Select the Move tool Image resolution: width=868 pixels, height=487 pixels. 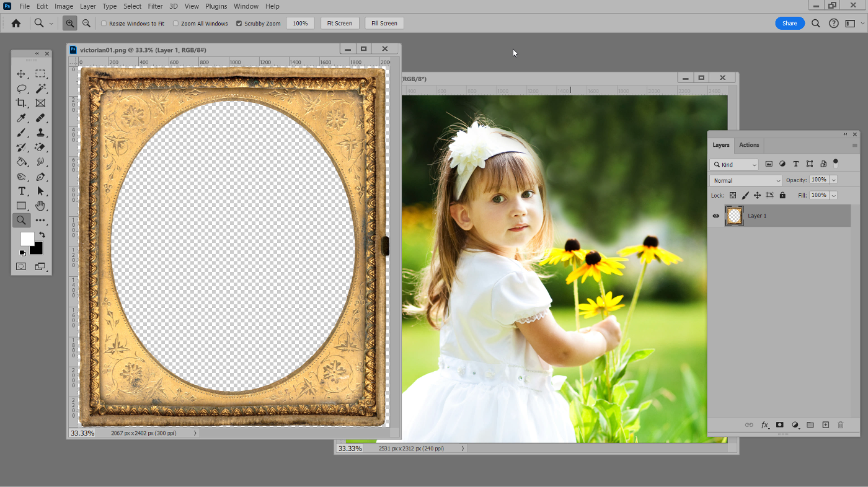pyautogui.click(x=21, y=74)
